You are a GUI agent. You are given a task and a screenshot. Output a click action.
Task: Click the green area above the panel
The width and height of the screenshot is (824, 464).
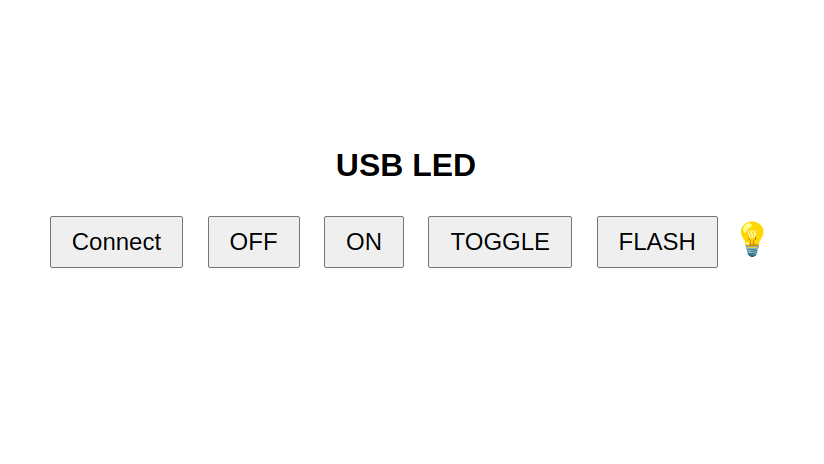point(412,55)
